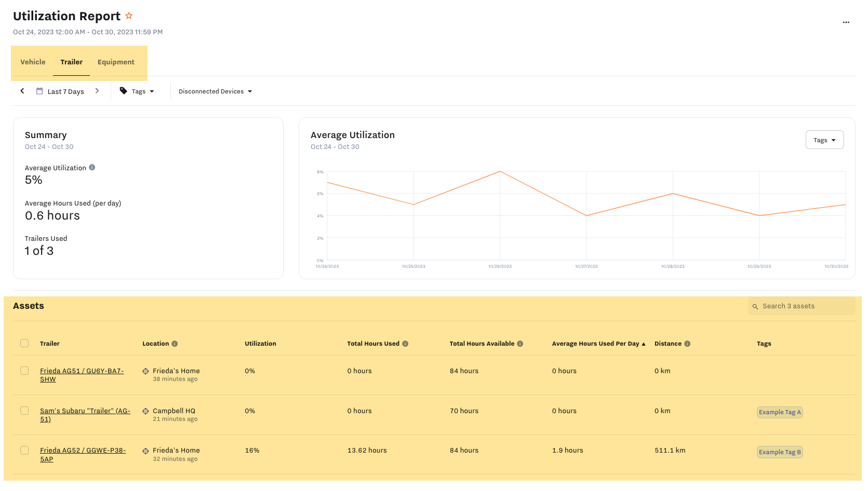Check the Sam's Subaru Trailer row checkbox
The height and width of the screenshot is (491, 868).
tap(24, 411)
